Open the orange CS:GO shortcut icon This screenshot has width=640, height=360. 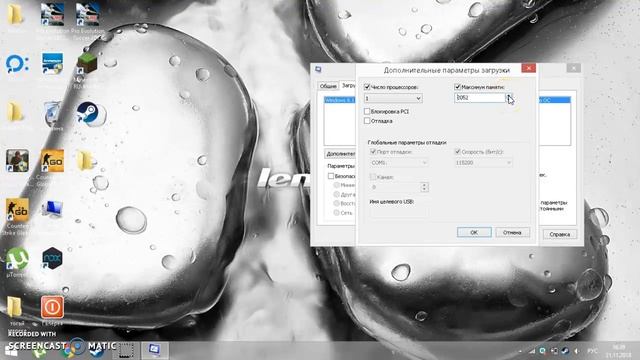[x=52, y=161]
